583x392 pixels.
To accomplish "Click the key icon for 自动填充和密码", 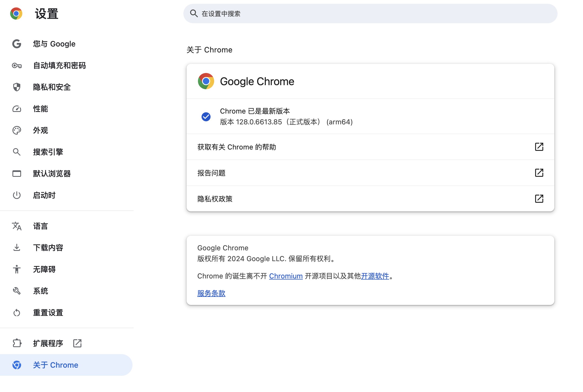I will [17, 65].
